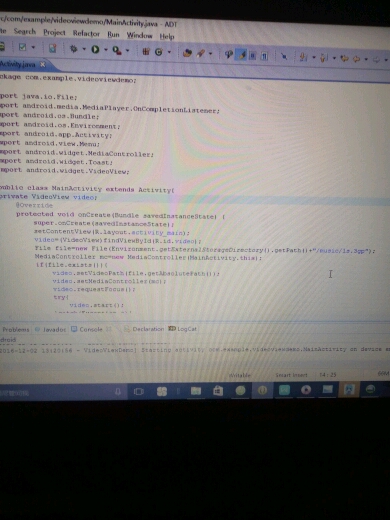Click the 'Smart Insert' status bar entry
Viewport: 390px width, 520px height.
(x=291, y=375)
